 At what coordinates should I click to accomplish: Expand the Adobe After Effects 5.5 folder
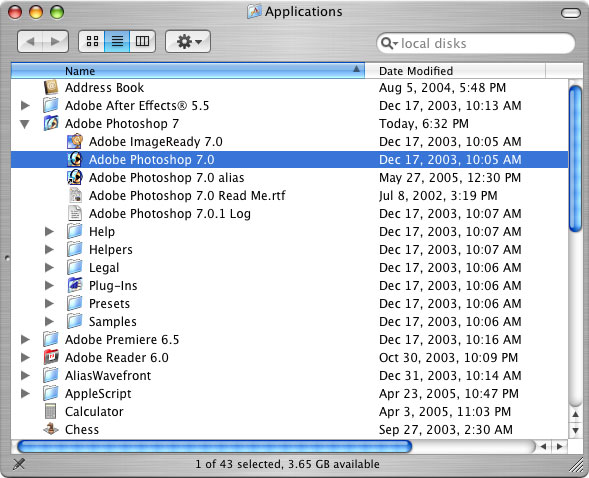point(25,106)
